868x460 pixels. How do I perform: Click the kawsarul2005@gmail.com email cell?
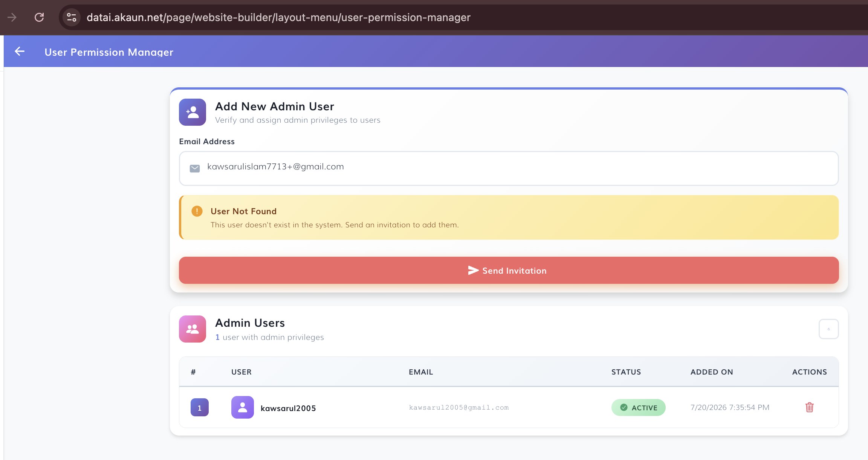click(x=459, y=407)
